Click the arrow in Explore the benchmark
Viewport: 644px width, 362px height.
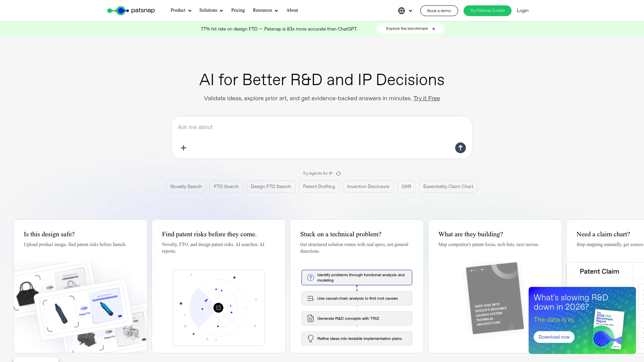[x=433, y=29]
